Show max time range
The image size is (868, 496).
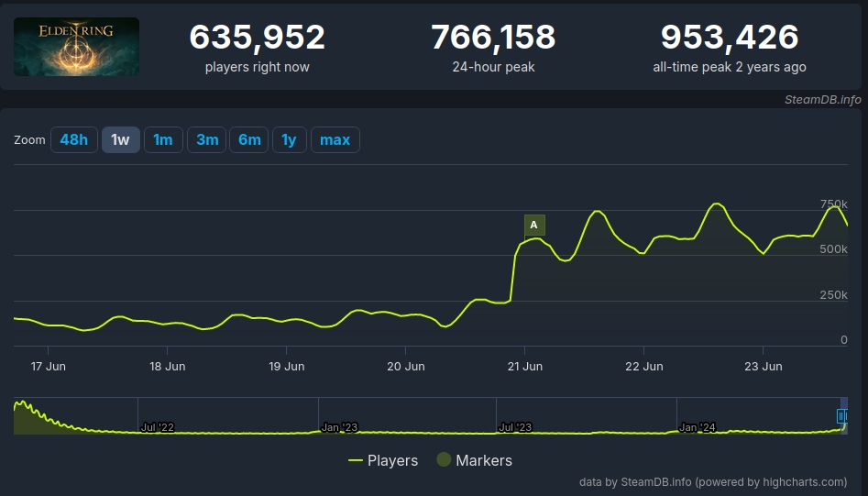pos(335,140)
